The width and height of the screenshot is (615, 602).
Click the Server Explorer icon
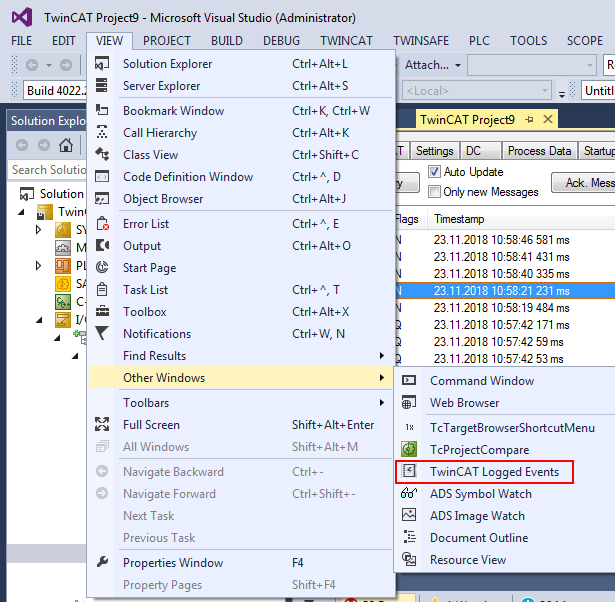102,85
